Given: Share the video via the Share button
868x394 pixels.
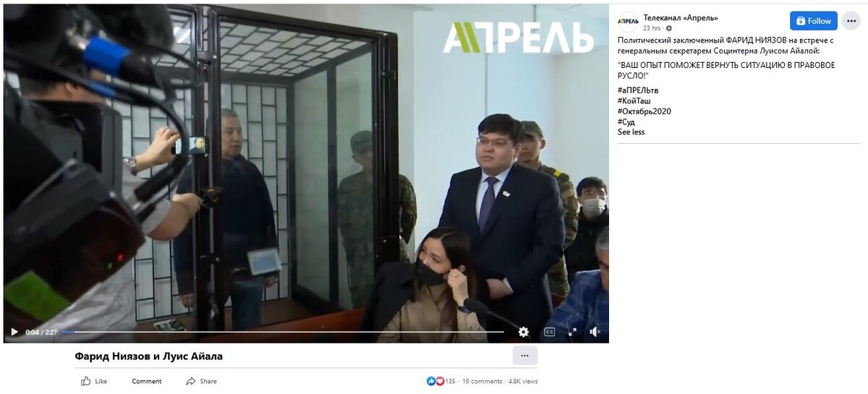Looking at the screenshot, I should point(201,381).
